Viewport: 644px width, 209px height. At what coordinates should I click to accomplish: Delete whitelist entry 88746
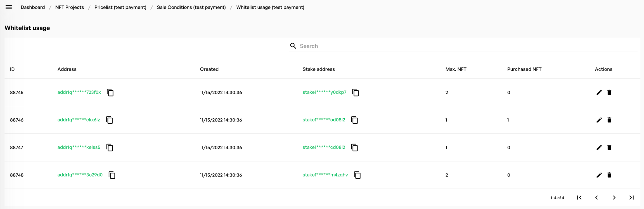click(x=609, y=120)
